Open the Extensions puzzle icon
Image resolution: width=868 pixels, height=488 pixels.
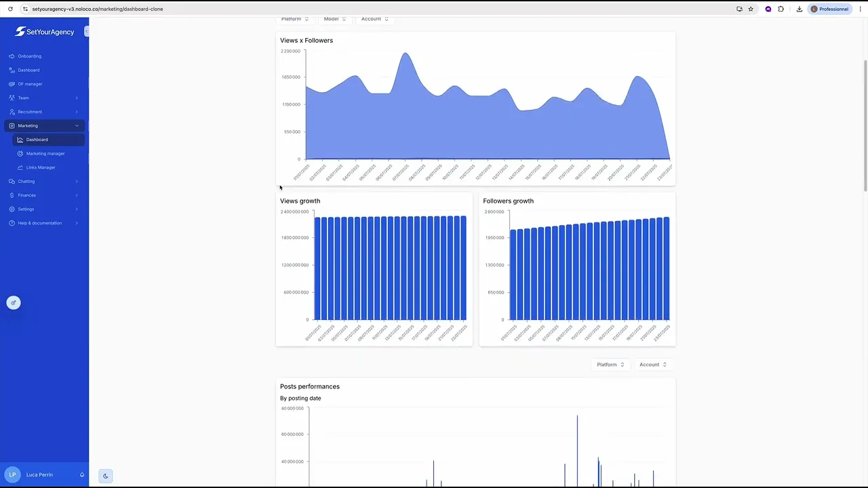click(781, 9)
